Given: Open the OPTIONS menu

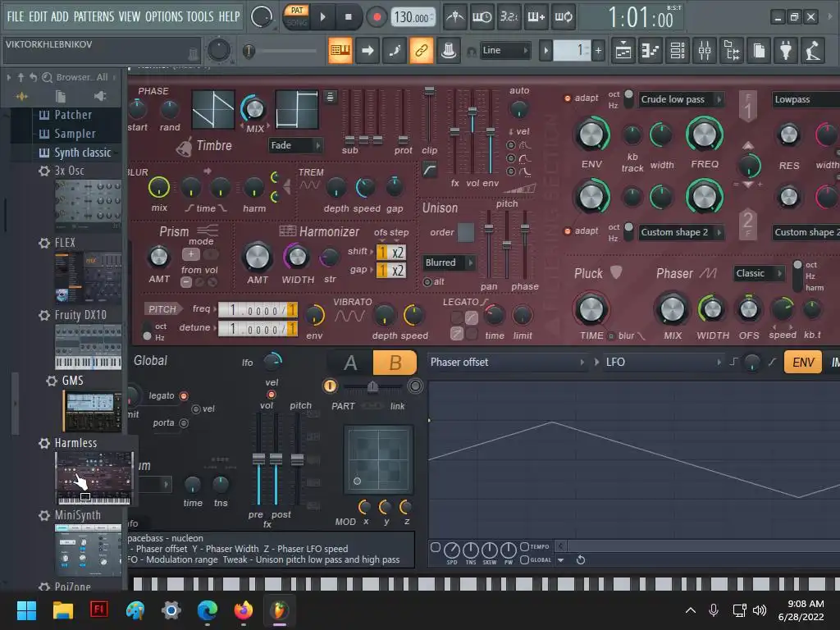Looking at the screenshot, I should tap(164, 16).
